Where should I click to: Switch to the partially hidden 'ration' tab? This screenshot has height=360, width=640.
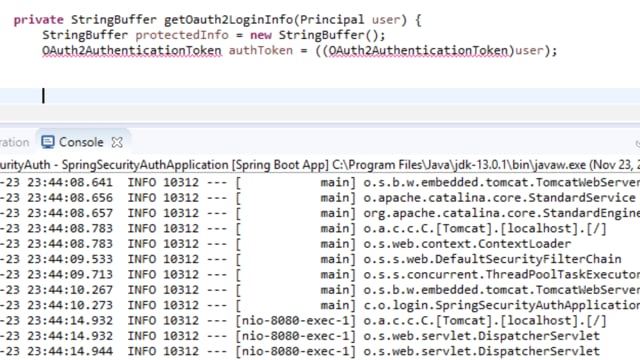[15, 142]
